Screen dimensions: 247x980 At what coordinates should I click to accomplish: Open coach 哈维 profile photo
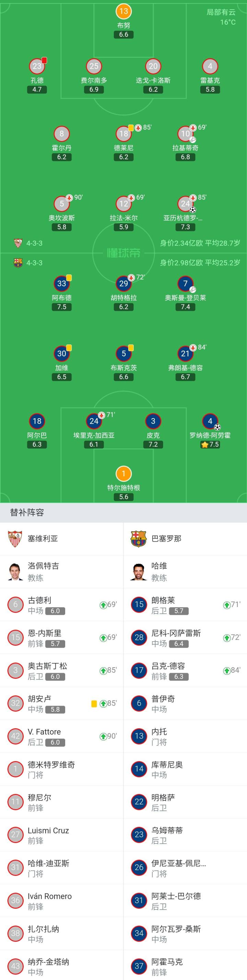tap(139, 571)
